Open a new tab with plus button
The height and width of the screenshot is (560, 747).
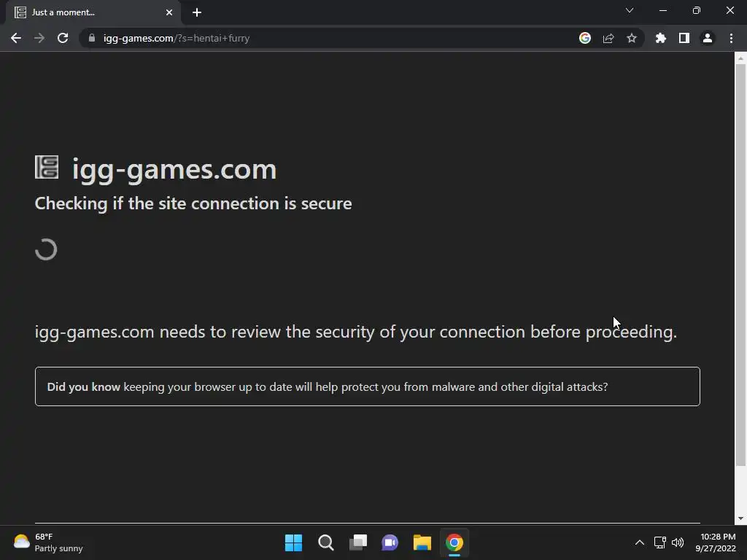tap(197, 12)
